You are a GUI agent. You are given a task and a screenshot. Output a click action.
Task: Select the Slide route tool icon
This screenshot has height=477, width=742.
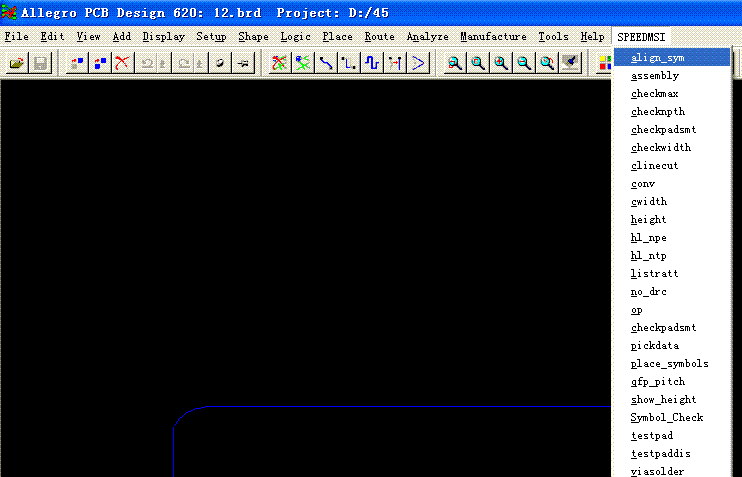(x=349, y=63)
